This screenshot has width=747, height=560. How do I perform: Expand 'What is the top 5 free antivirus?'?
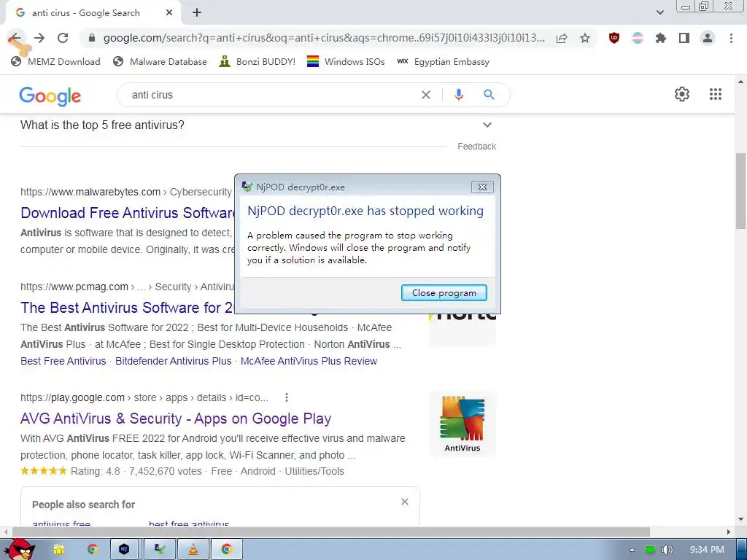pos(258,125)
